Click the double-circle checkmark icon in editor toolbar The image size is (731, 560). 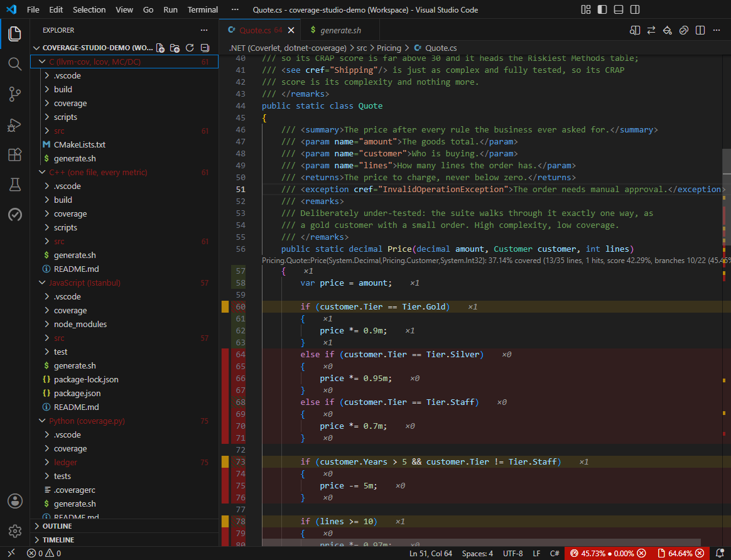pyautogui.click(x=684, y=30)
